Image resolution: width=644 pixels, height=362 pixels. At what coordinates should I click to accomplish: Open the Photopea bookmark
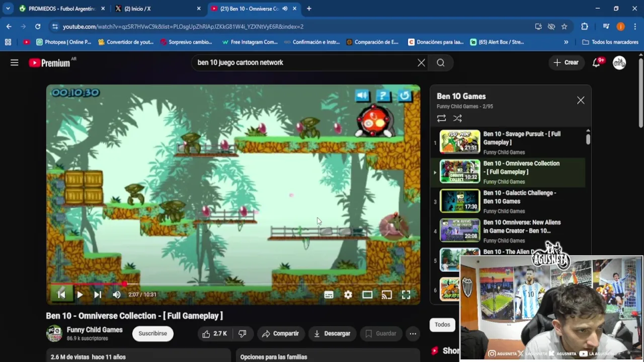(63, 42)
